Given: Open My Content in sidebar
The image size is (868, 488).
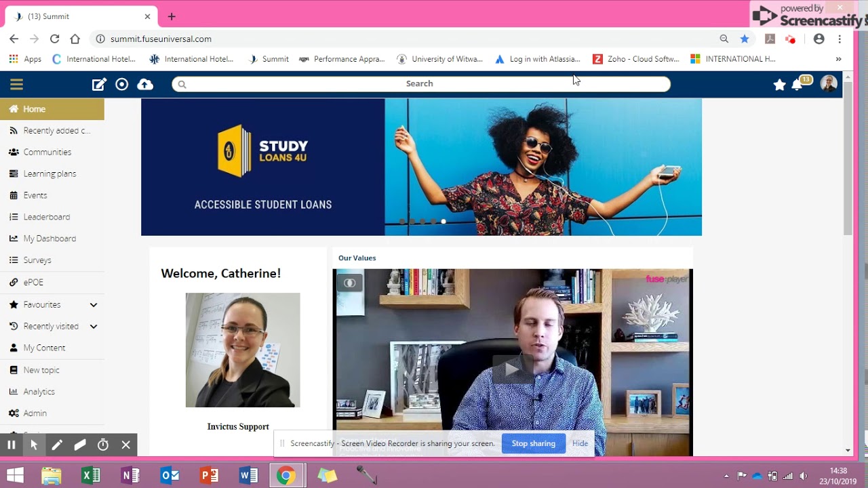Looking at the screenshot, I should pyautogui.click(x=52, y=348).
